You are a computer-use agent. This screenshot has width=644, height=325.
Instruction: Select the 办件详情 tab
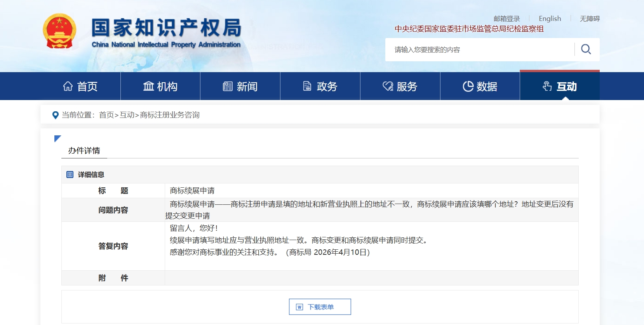tap(84, 150)
